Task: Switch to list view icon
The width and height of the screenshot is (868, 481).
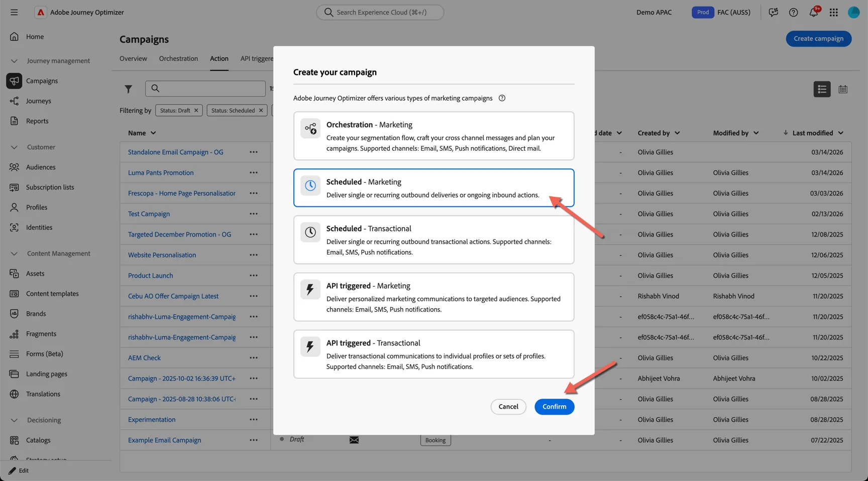Action: (x=822, y=89)
